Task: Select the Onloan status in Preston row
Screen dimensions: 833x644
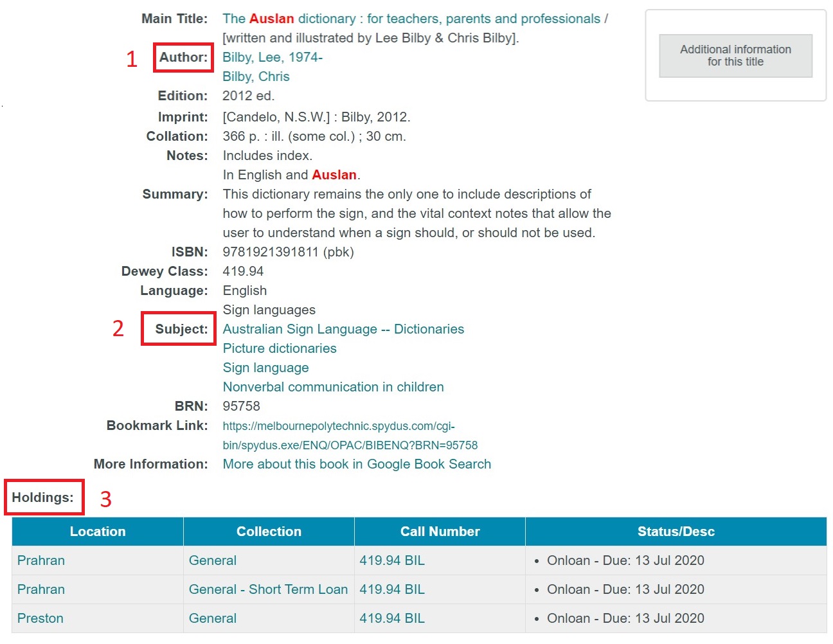Action: point(625,618)
